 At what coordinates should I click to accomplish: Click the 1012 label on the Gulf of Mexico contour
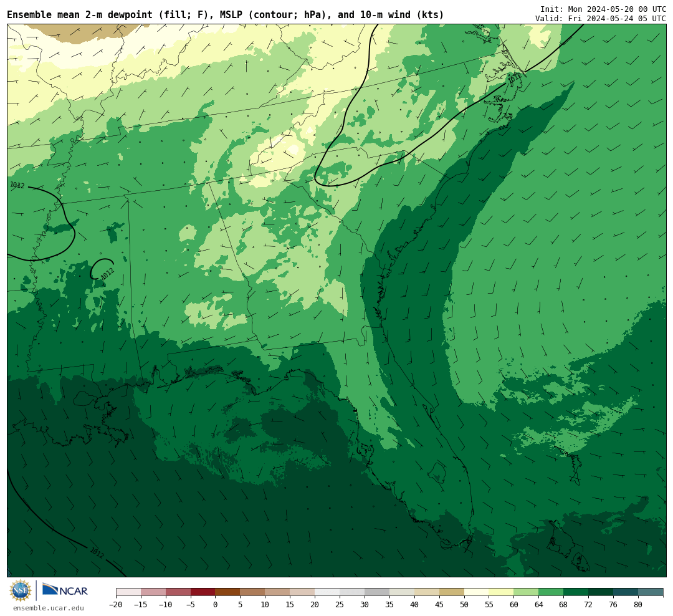point(97,552)
